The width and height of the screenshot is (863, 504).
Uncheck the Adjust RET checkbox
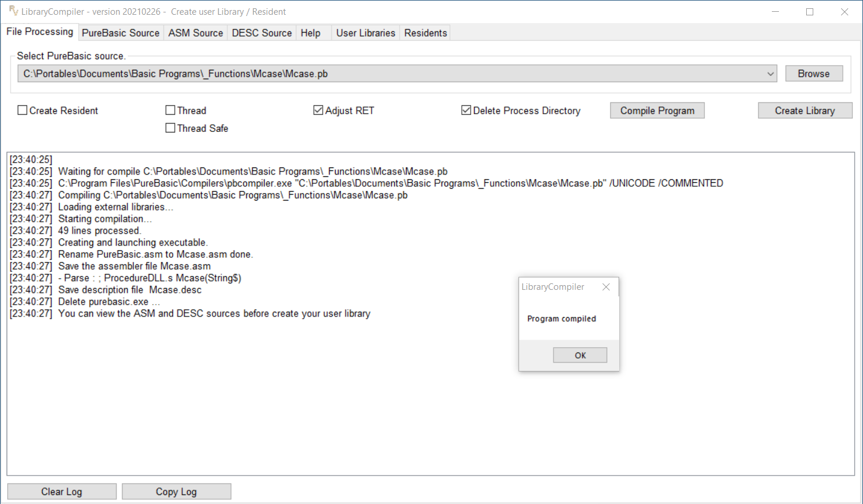tap(318, 111)
